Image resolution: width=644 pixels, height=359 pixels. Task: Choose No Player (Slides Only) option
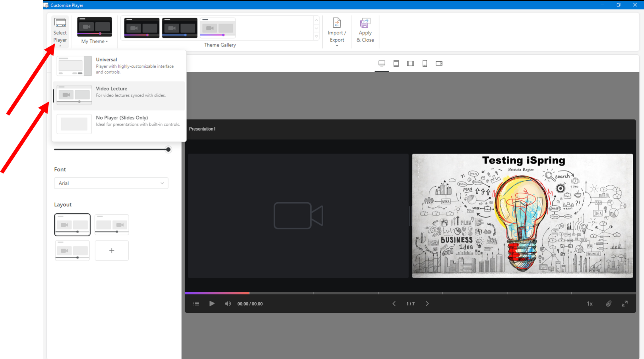pyautogui.click(x=119, y=124)
